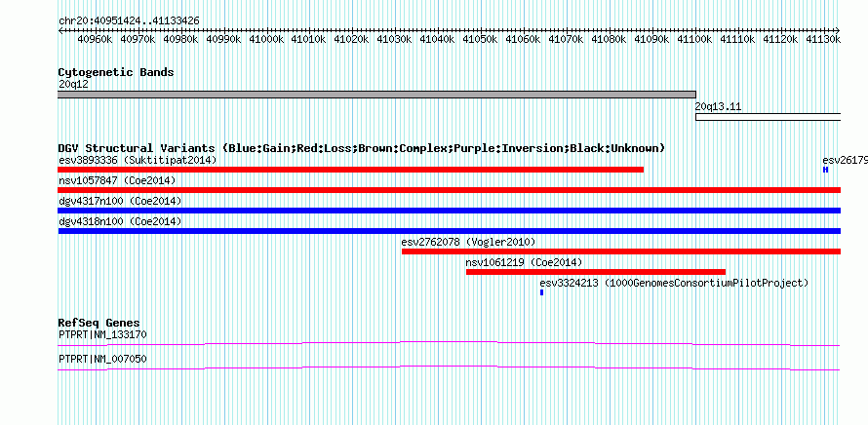Open the esv3893336 (Suktitipat2014) label

click(x=138, y=161)
